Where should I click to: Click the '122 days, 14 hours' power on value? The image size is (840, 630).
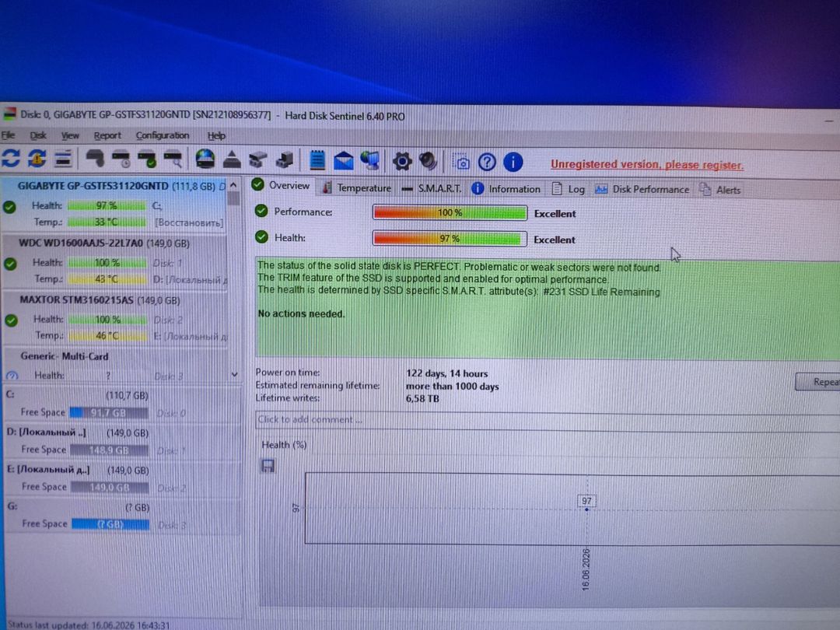coord(446,373)
